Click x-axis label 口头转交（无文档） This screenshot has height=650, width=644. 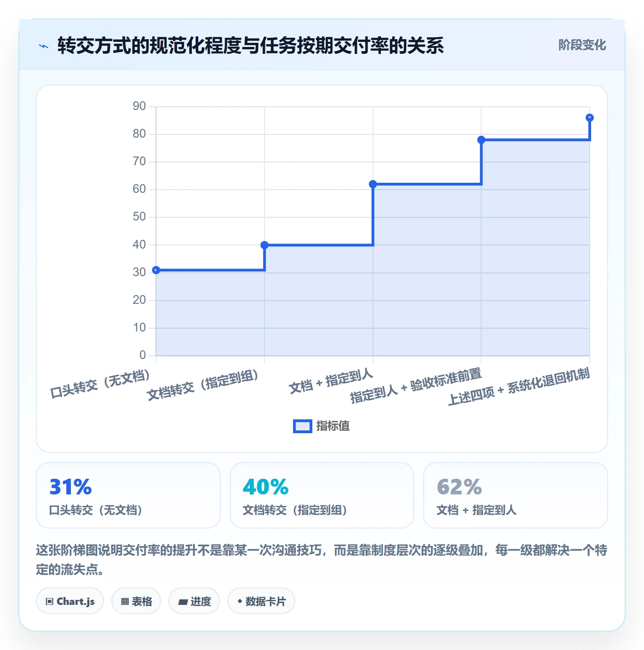[x=100, y=383]
